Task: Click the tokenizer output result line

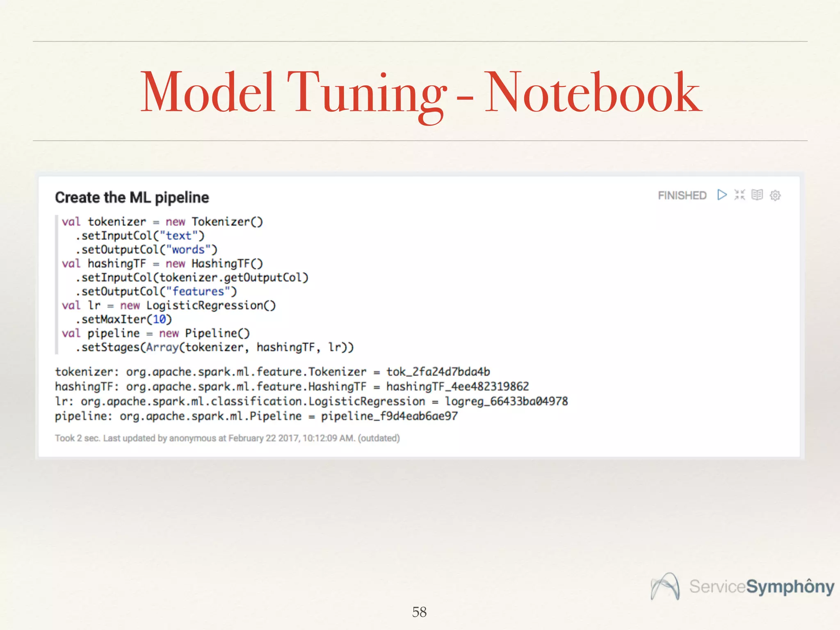Action: point(272,372)
